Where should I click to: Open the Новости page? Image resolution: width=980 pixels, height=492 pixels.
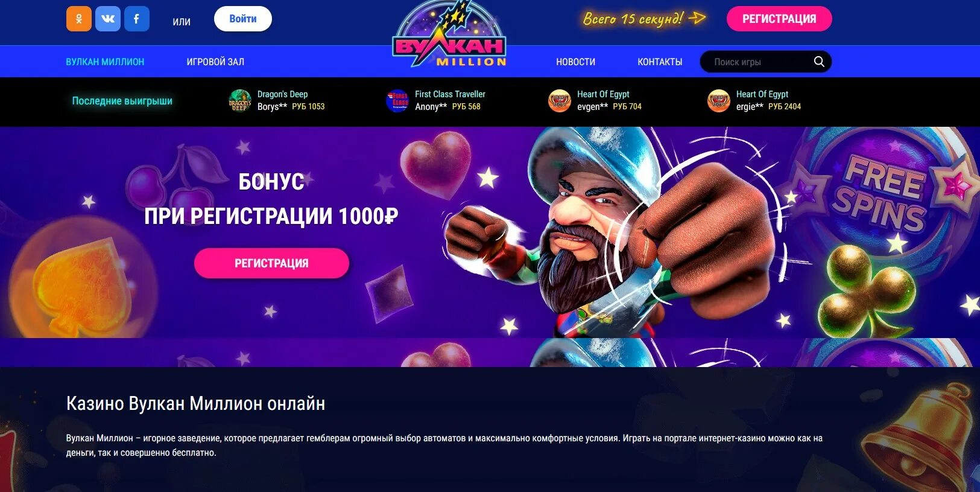click(x=575, y=62)
